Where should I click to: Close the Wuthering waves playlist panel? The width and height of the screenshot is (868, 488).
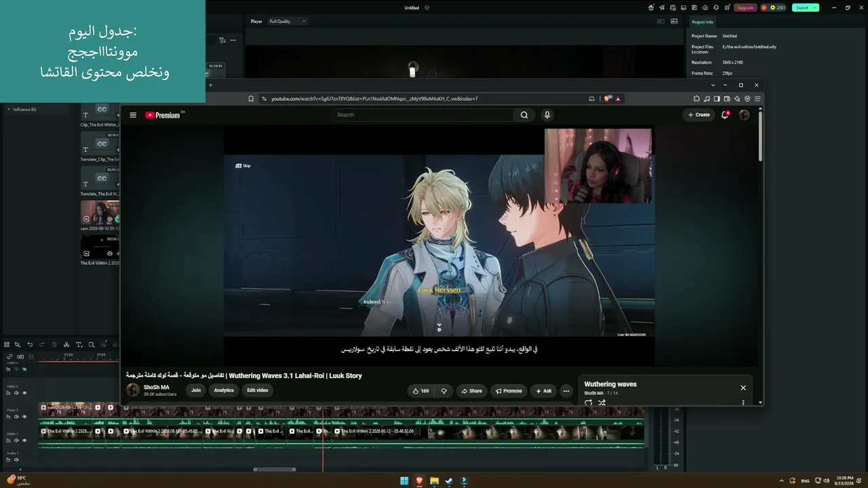[743, 388]
